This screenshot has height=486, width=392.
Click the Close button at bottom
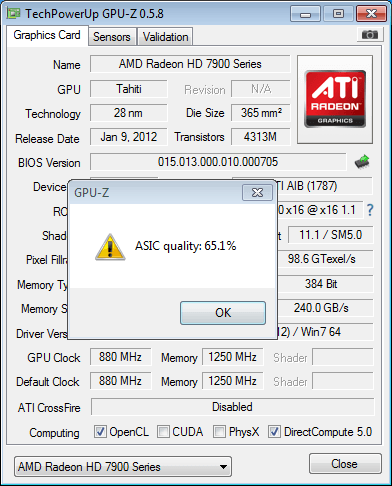[345, 464]
